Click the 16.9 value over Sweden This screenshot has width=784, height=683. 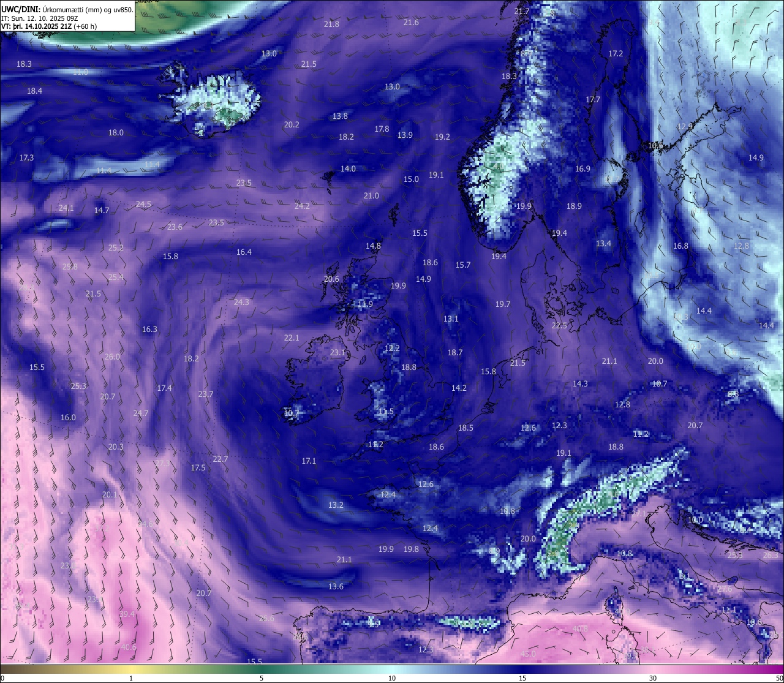[582, 168]
